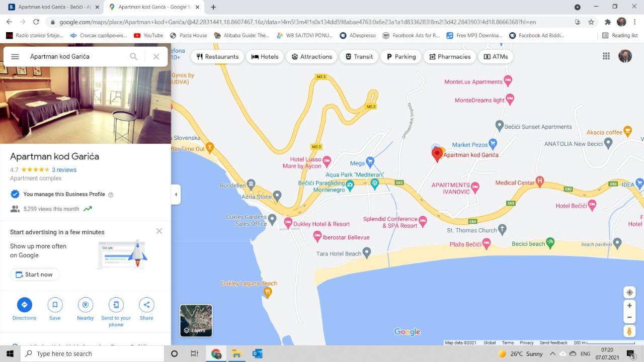Screen dimensions: 644x362
Task: Click the Share icon
Action: 146,305
